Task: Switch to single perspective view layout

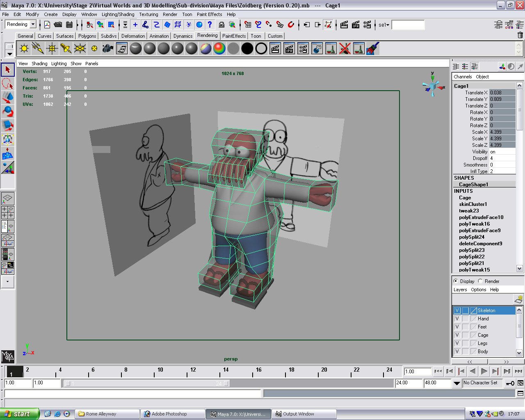Action: (7, 198)
